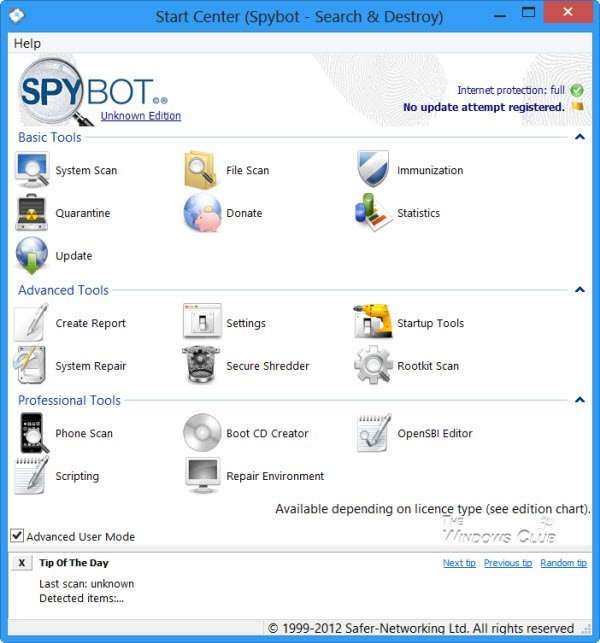Click the 'Last scan: unknown' text
This screenshot has width=600, height=643.
click(87, 584)
